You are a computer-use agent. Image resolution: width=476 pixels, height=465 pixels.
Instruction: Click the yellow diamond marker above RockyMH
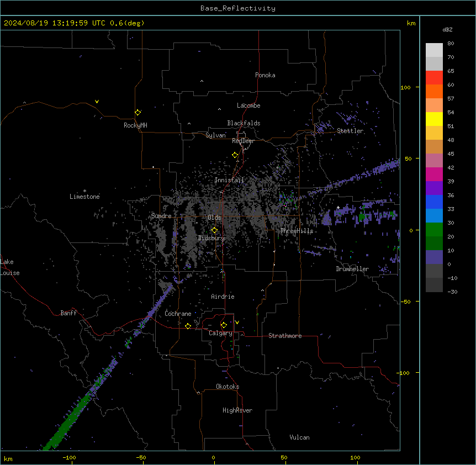tap(137, 113)
